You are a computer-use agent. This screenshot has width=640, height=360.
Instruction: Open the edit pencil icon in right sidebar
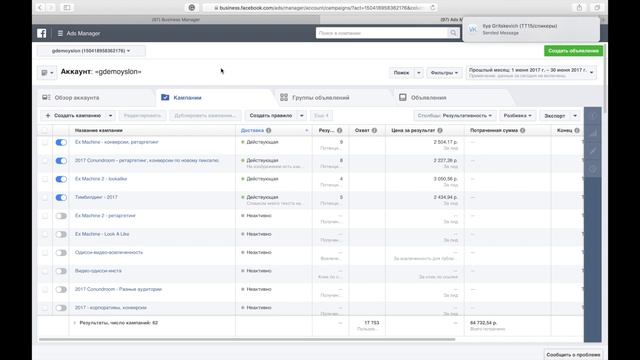click(x=593, y=151)
